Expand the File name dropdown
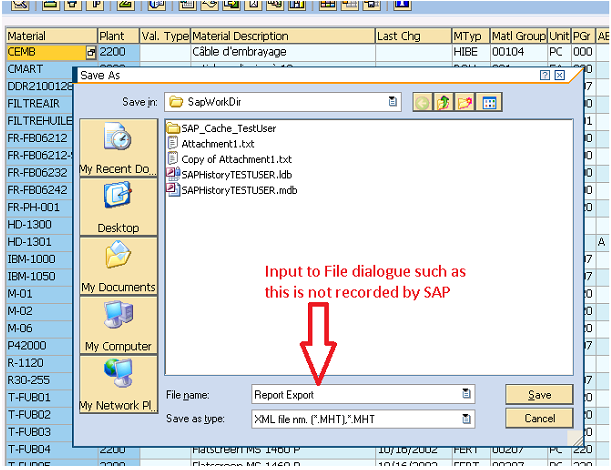 466,394
